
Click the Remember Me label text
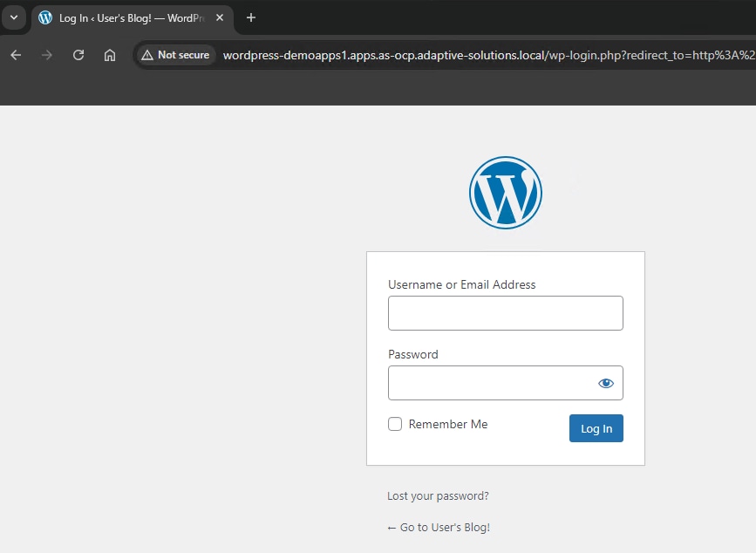point(448,425)
